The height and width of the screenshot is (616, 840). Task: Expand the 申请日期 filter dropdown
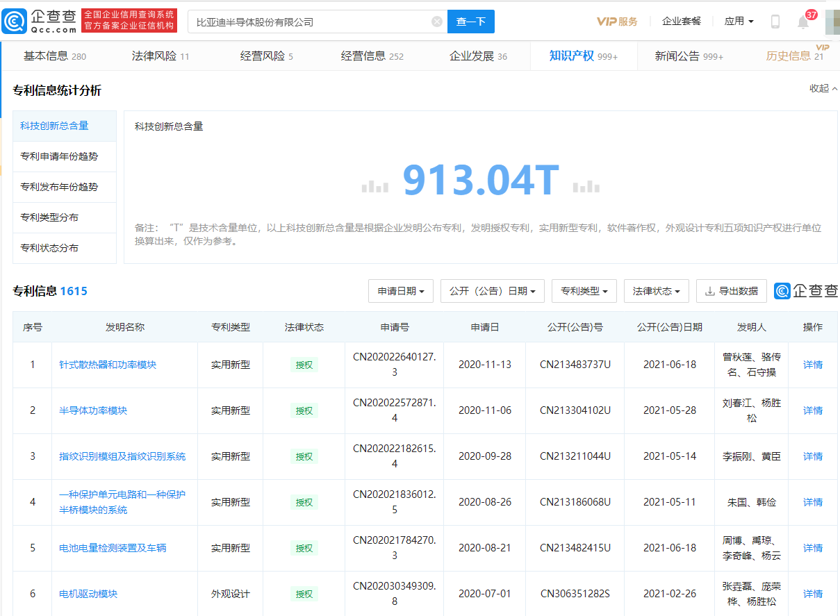tap(401, 291)
